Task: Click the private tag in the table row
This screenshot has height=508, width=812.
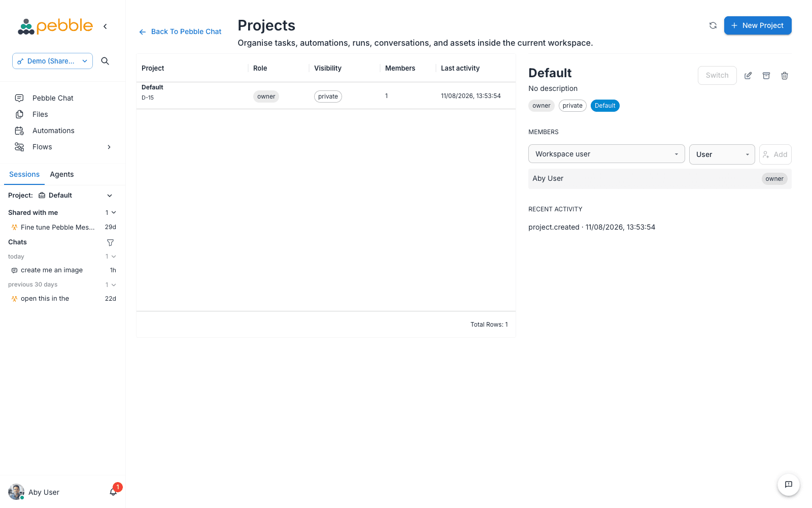Action: point(328,97)
